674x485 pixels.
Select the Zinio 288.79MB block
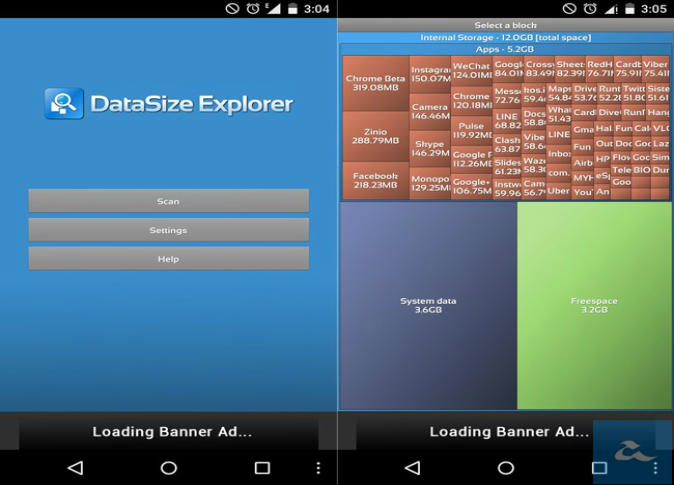tap(375, 136)
